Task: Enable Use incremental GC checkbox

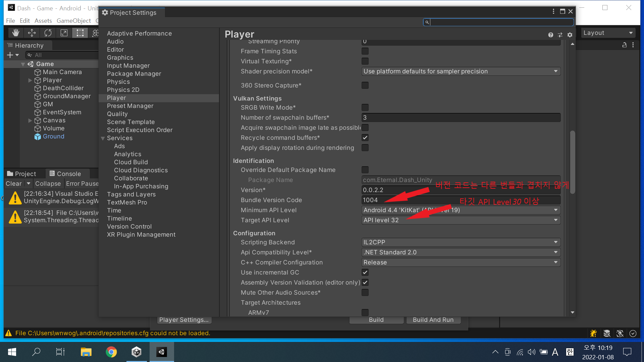Action: click(365, 272)
